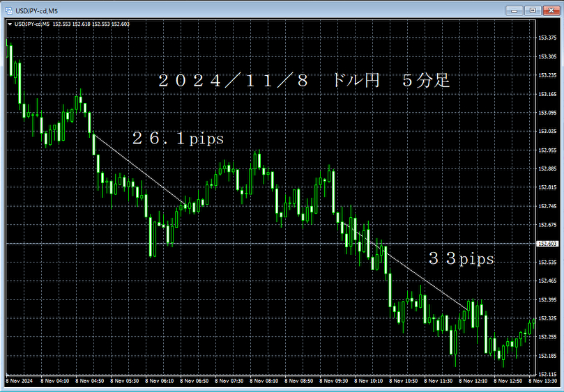Click the 152.395 price scale label
Image resolution: width=564 pixels, height=392 pixels.
pos(547,299)
